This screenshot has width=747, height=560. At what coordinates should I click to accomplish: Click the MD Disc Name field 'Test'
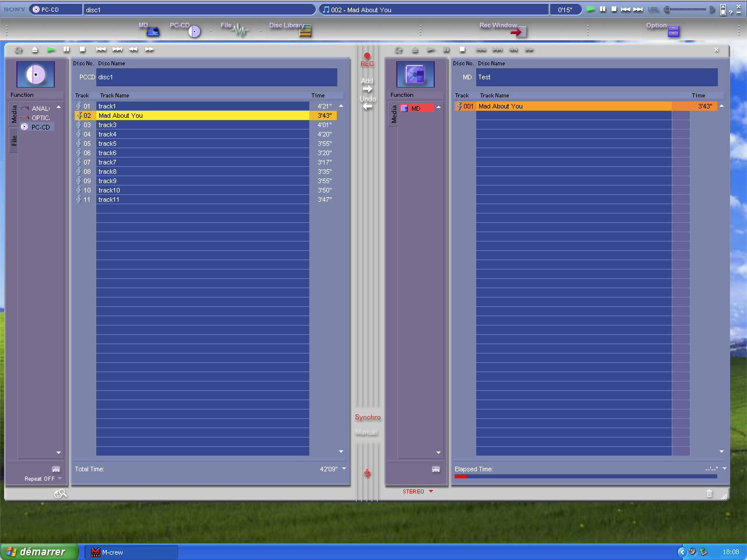(596, 77)
